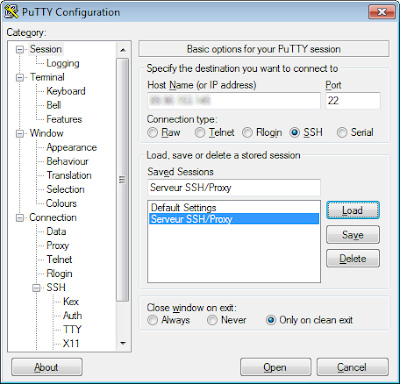This screenshot has width=400, height=384.
Task: Open the Window category
Action: tap(46, 133)
